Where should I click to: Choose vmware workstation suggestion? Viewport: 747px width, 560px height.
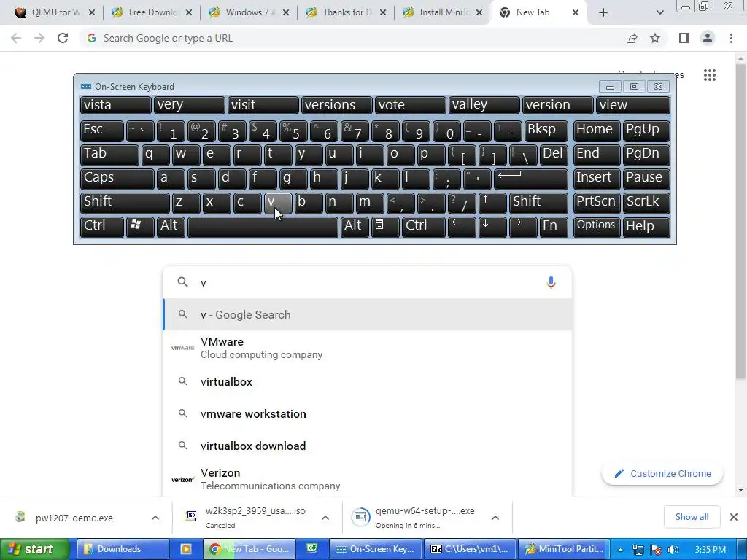click(x=368, y=414)
